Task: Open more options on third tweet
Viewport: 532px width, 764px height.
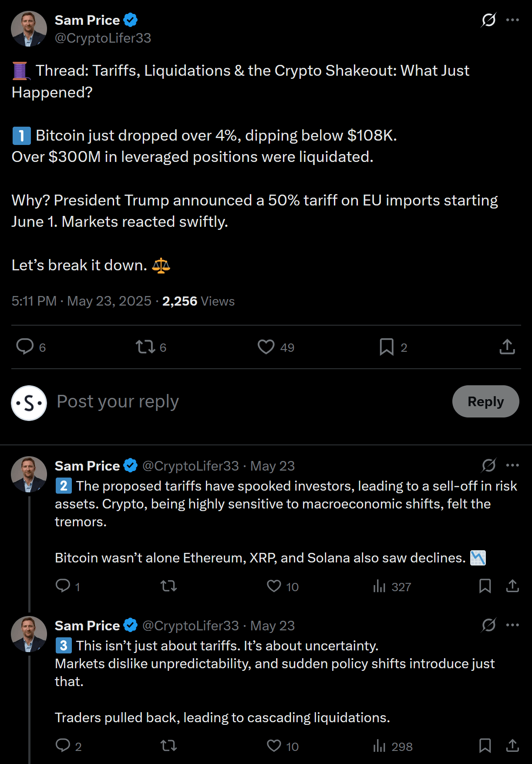Action: (x=512, y=625)
